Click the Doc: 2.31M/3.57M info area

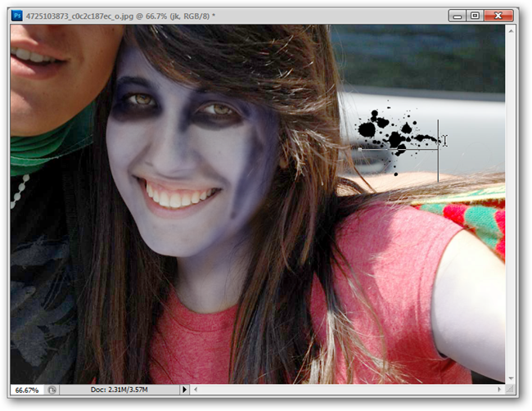[x=119, y=390]
